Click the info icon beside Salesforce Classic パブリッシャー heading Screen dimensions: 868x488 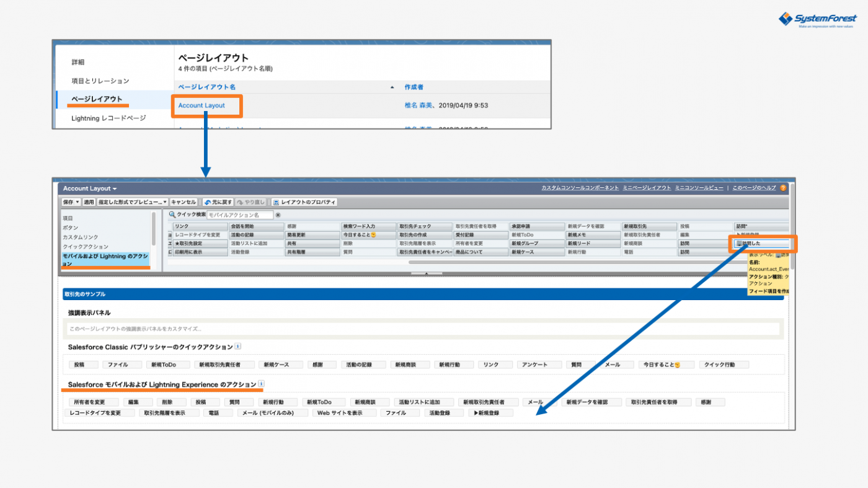click(238, 347)
